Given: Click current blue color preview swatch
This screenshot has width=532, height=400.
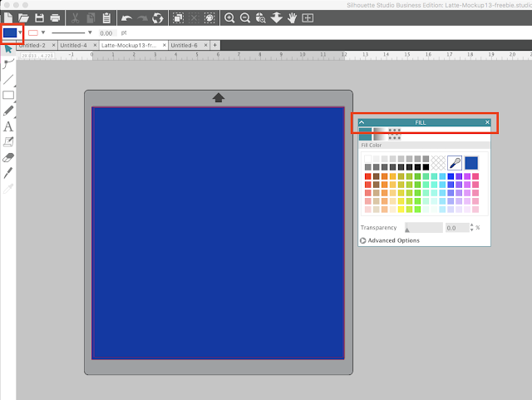Looking at the screenshot, I should pos(471,163).
